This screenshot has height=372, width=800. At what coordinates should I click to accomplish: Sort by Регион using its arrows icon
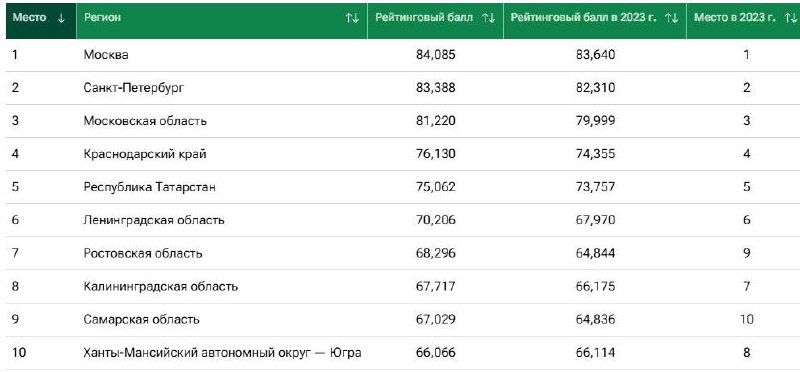pyautogui.click(x=352, y=18)
